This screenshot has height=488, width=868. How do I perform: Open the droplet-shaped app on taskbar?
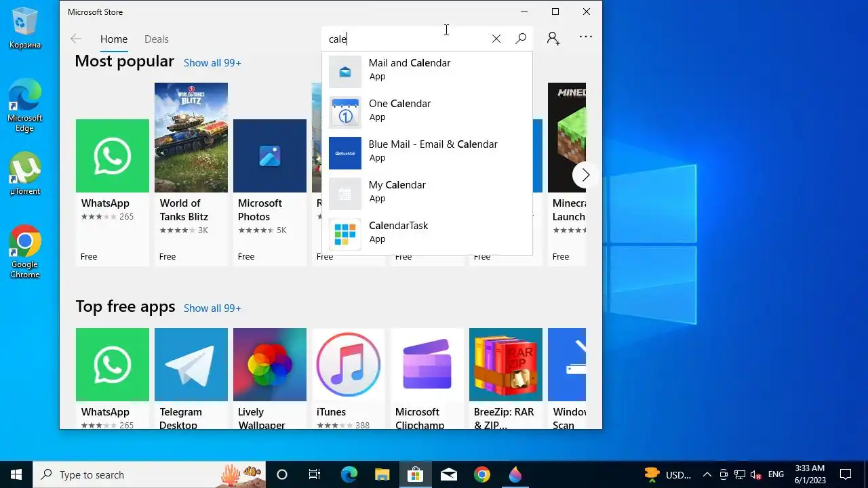pyautogui.click(x=515, y=474)
